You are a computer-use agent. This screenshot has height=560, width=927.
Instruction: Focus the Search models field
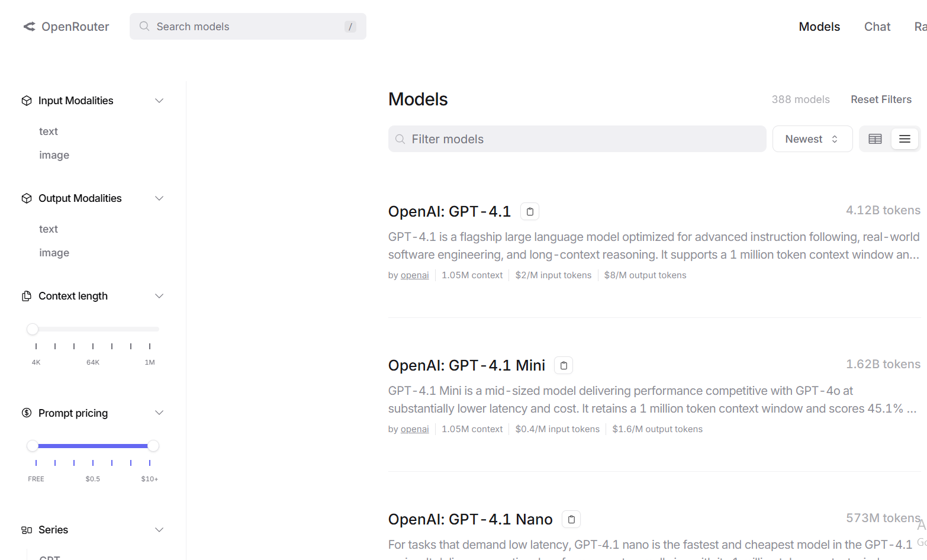(x=248, y=27)
